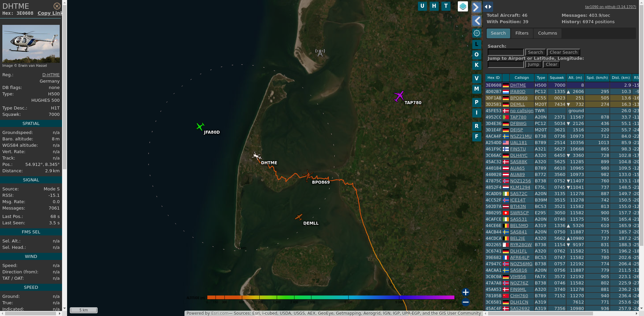Click the receiver antenna marker on map
This screenshot has width=644, height=316.
pyautogui.click(x=320, y=53)
